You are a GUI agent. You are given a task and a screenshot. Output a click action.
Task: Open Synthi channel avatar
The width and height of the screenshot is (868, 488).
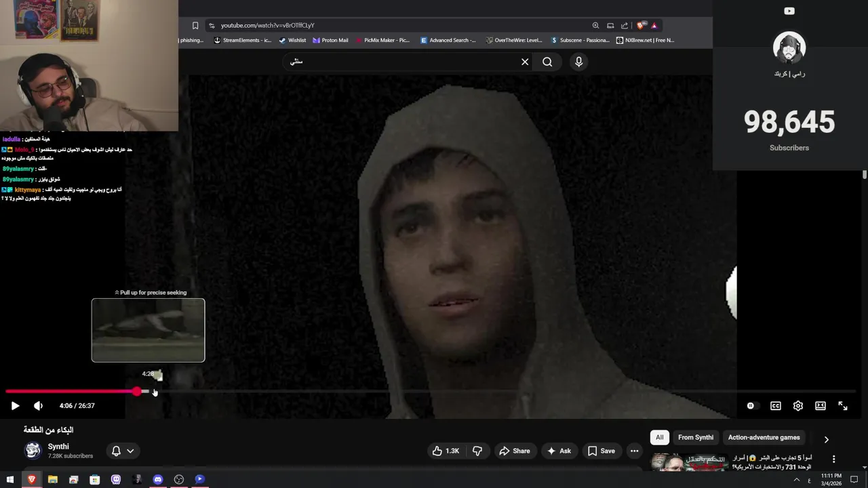coord(33,451)
